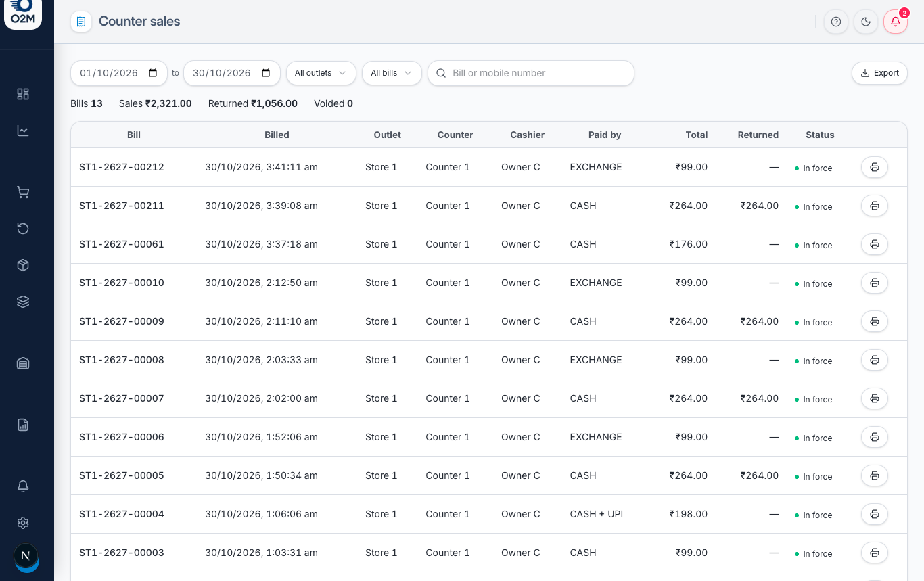
Task: Open calendar picker for start date 01/10/2026
Action: click(153, 73)
